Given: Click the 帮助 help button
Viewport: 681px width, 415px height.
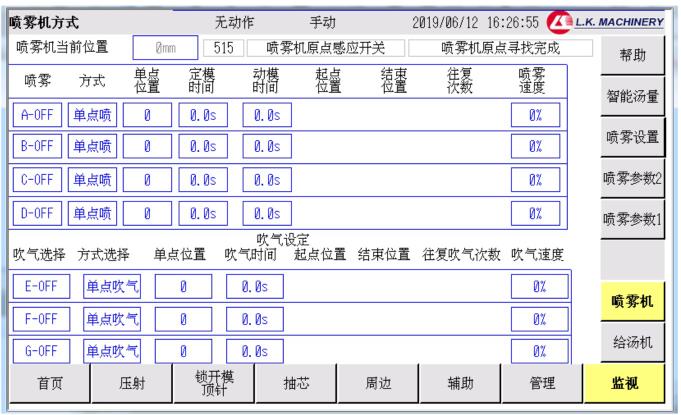Looking at the screenshot, I should tap(633, 55).
